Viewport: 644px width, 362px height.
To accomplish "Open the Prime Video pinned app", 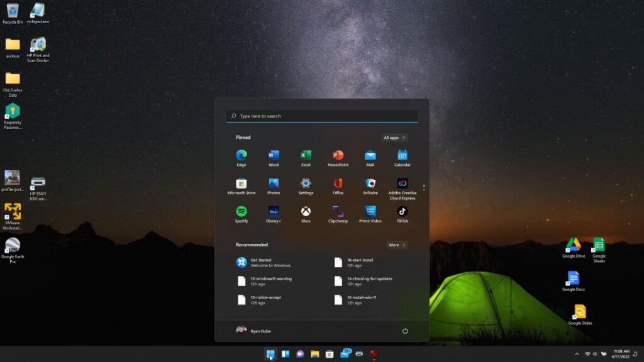I will [x=370, y=215].
